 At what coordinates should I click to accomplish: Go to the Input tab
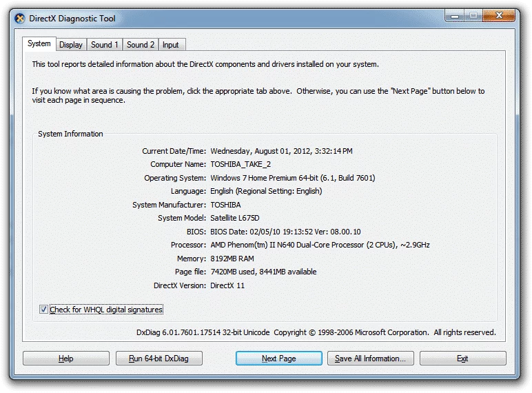pos(171,45)
